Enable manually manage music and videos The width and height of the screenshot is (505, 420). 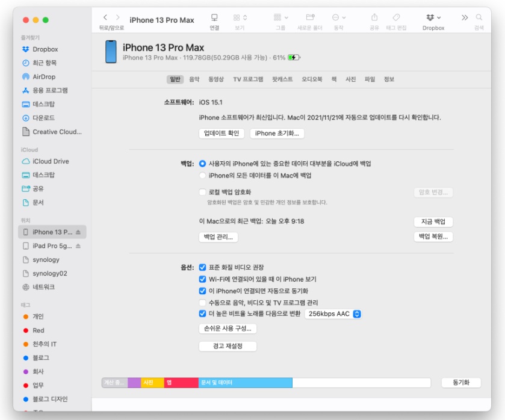(202, 303)
